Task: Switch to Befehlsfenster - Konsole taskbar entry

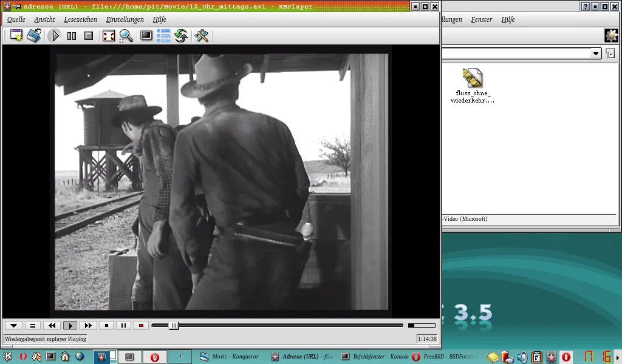Action: pos(374,357)
